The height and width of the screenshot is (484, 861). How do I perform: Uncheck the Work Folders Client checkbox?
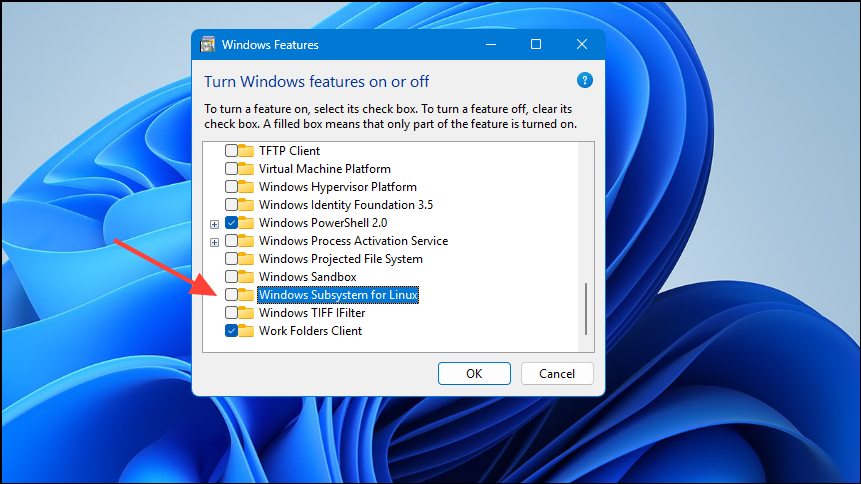231,331
